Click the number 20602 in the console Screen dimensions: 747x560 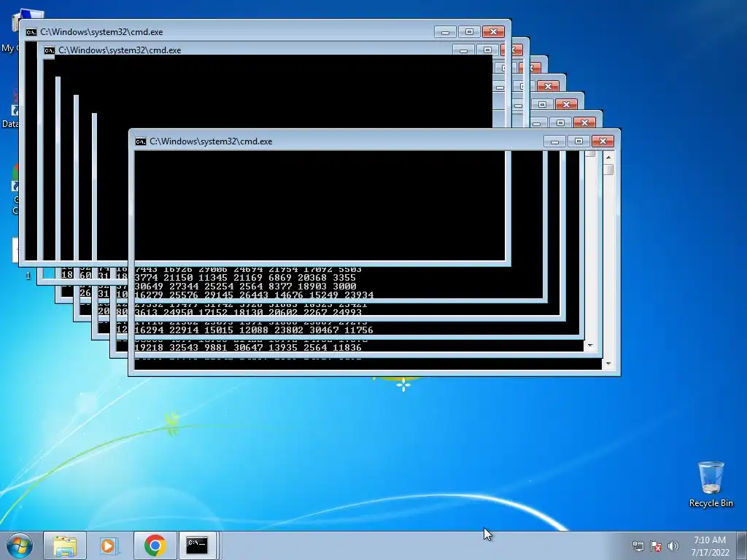(x=283, y=313)
